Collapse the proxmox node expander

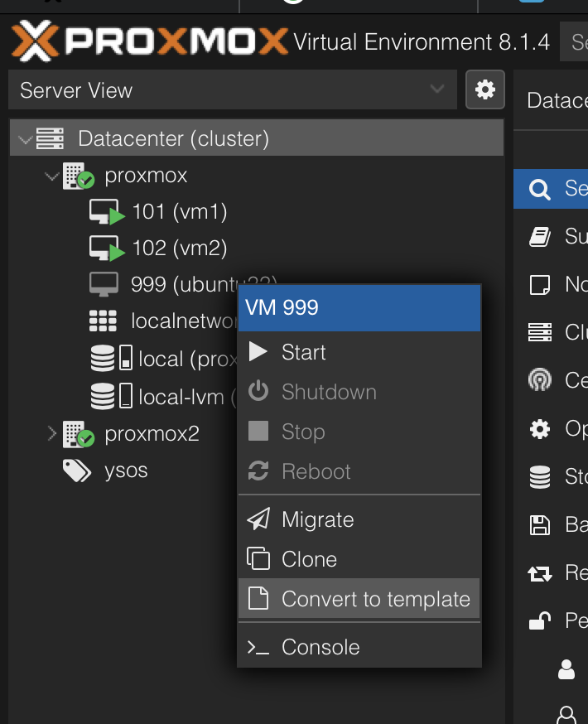pos(51,176)
